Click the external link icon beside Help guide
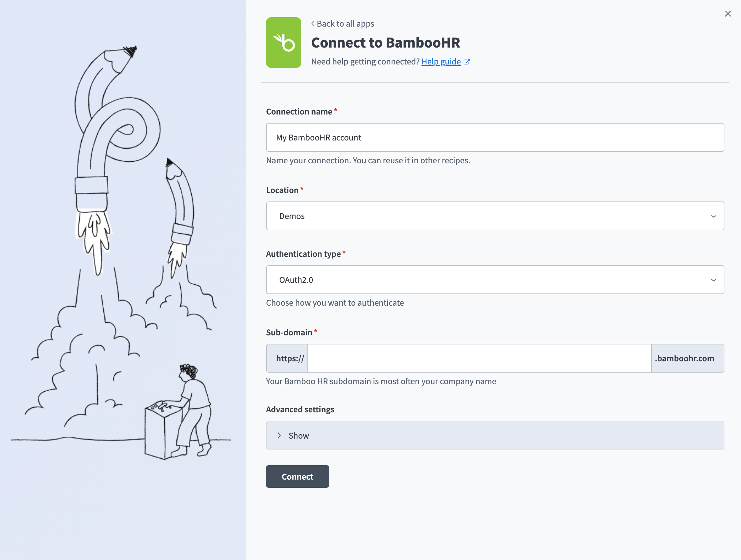 467,62
